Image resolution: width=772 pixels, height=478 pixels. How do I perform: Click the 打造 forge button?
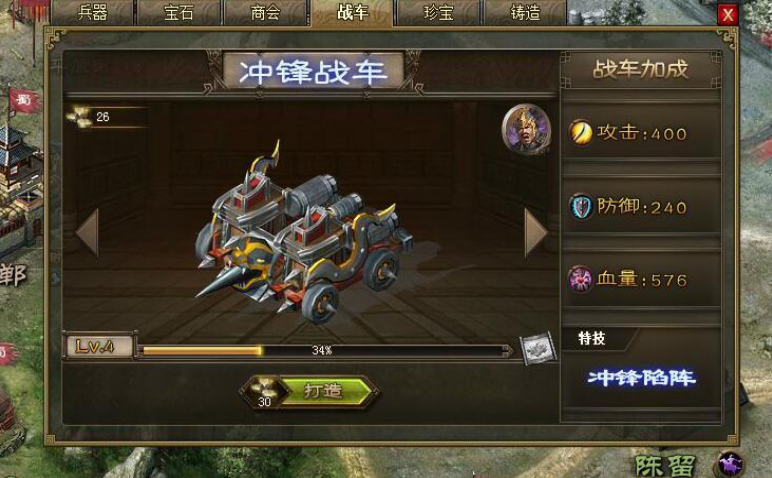pos(325,391)
